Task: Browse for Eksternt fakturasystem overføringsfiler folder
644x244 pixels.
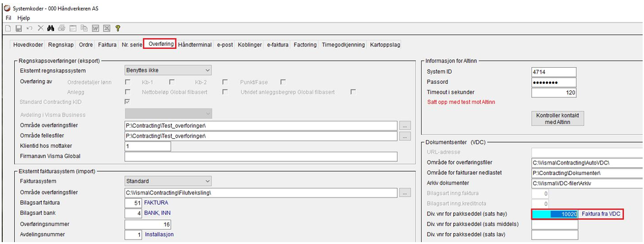Action: [x=405, y=192]
